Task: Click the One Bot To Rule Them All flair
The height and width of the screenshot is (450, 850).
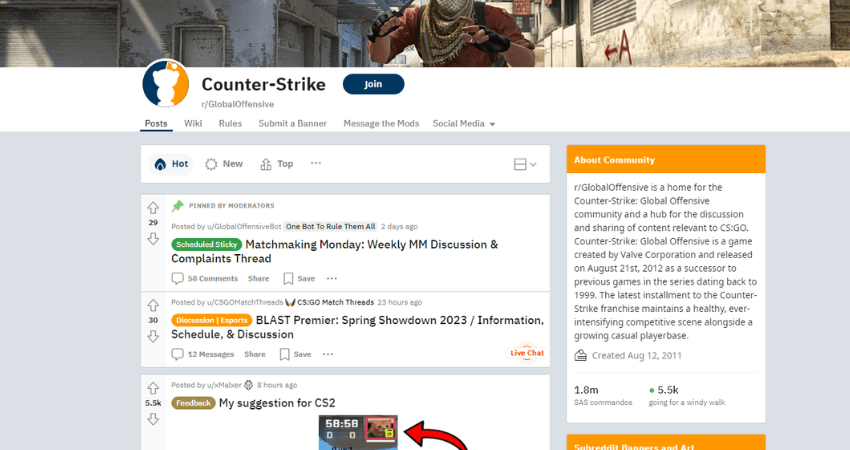Action: click(331, 227)
